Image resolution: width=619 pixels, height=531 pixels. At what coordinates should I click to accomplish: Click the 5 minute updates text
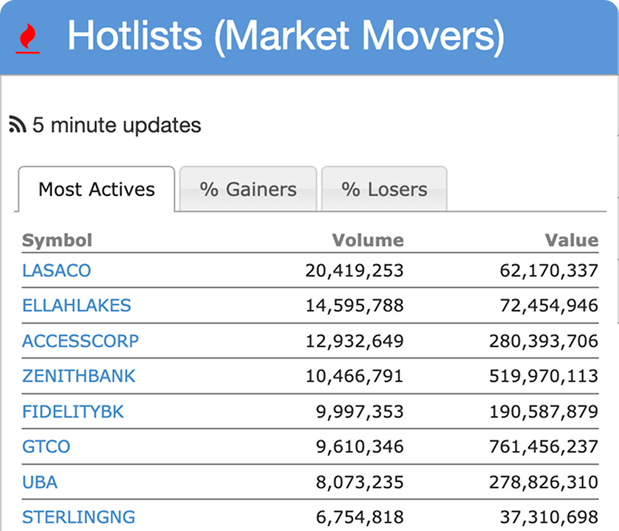point(117,125)
